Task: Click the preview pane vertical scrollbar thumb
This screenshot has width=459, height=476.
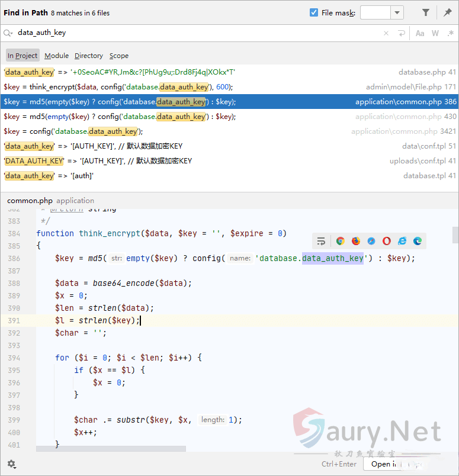Action: coord(455,235)
